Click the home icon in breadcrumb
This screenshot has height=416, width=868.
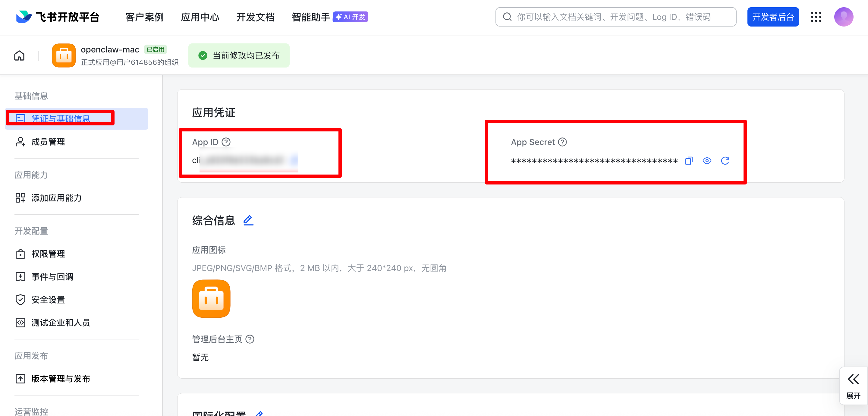coord(19,56)
